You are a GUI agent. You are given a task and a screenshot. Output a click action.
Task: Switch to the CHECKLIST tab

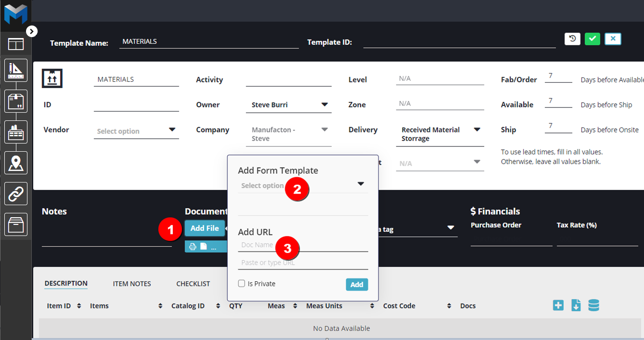(193, 284)
